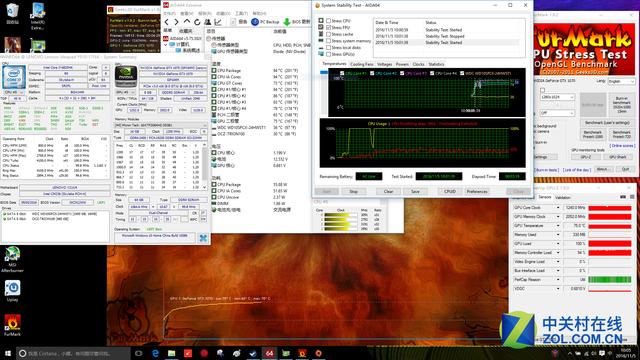Toggle CPU Core #2 graph checkbox
The height and width of the screenshot is (360, 640).
tap(372, 73)
